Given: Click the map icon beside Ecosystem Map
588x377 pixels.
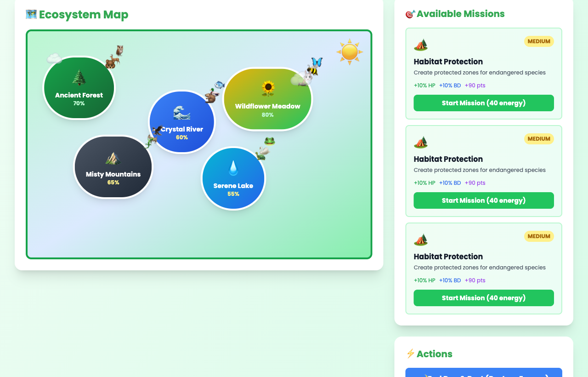Looking at the screenshot, I should [31, 14].
